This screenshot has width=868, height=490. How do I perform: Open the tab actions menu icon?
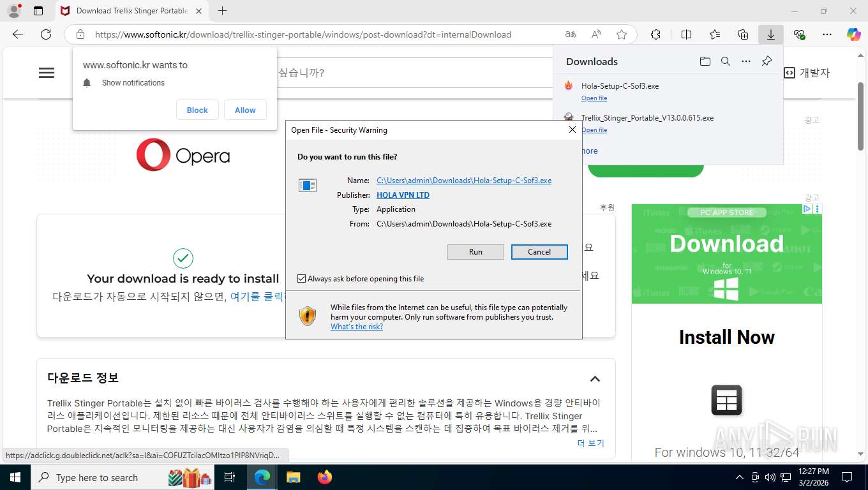(x=38, y=11)
